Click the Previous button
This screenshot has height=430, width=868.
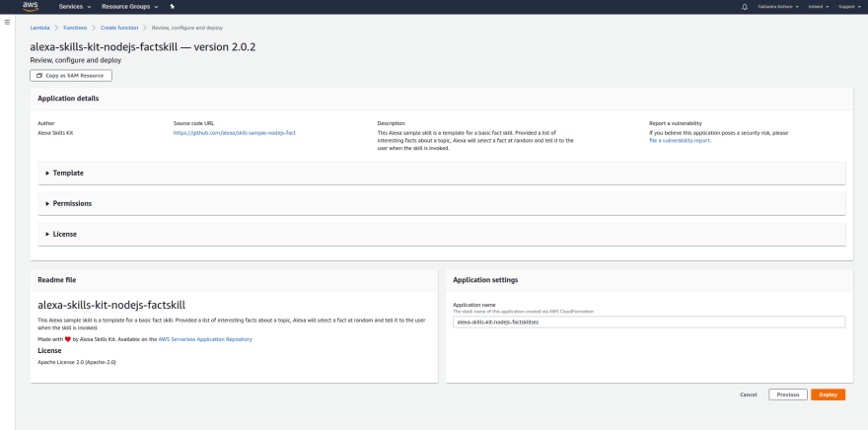(x=788, y=394)
